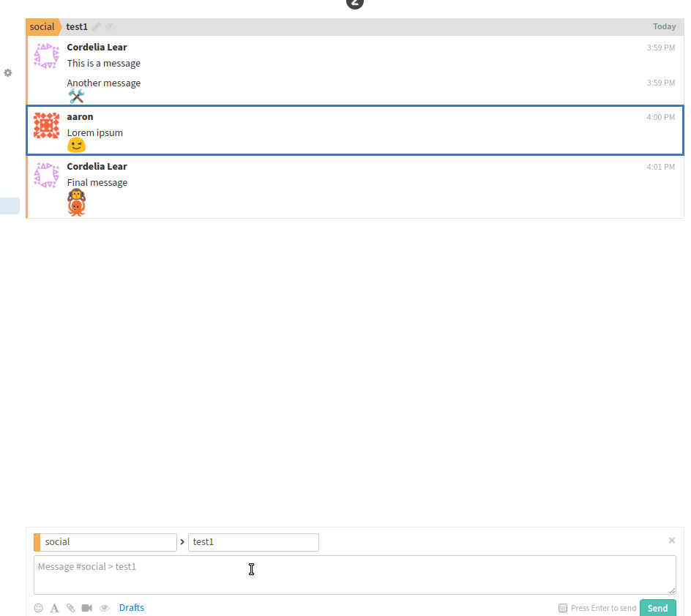The height and width of the screenshot is (616, 691).
Task: Edit topic test1 pencil icon
Action: (x=97, y=27)
